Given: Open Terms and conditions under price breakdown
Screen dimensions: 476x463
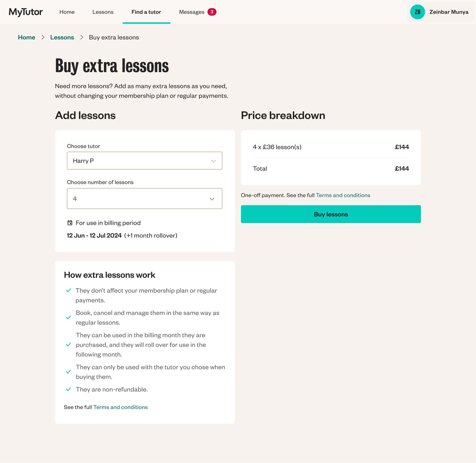Looking at the screenshot, I should [x=343, y=195].
